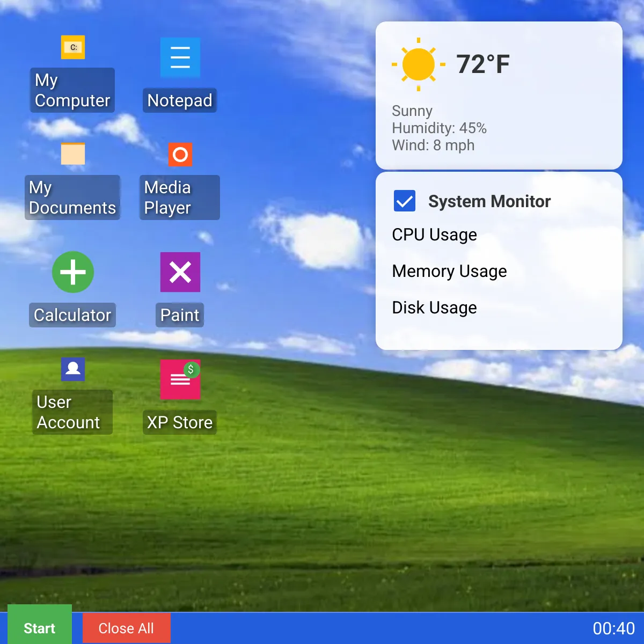644x644 pixels.
Task: Click the 00:40 taskbar clock
Action: [x=614, y=628]
